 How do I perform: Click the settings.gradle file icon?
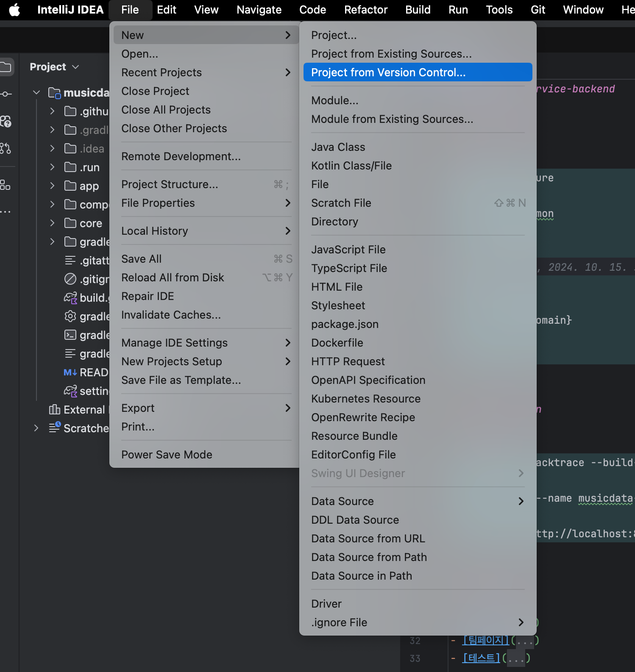[70, 391]
